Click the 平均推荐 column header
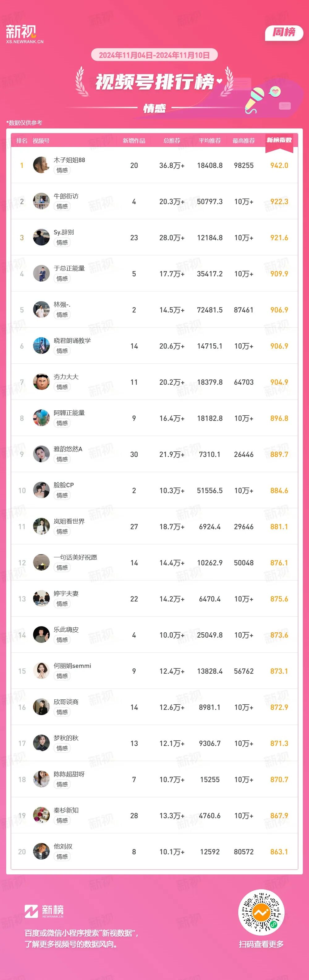Viewport: 309px width, 980px height. pos(210,141)
